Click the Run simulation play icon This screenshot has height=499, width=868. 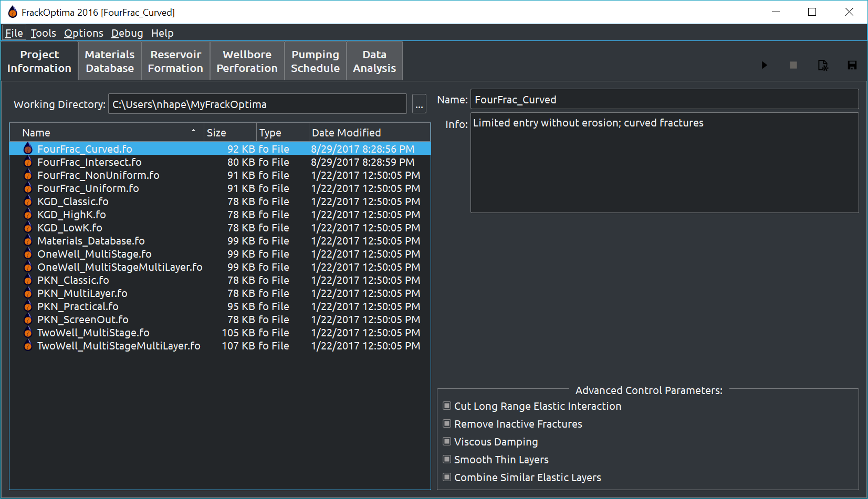coord(765,65)
